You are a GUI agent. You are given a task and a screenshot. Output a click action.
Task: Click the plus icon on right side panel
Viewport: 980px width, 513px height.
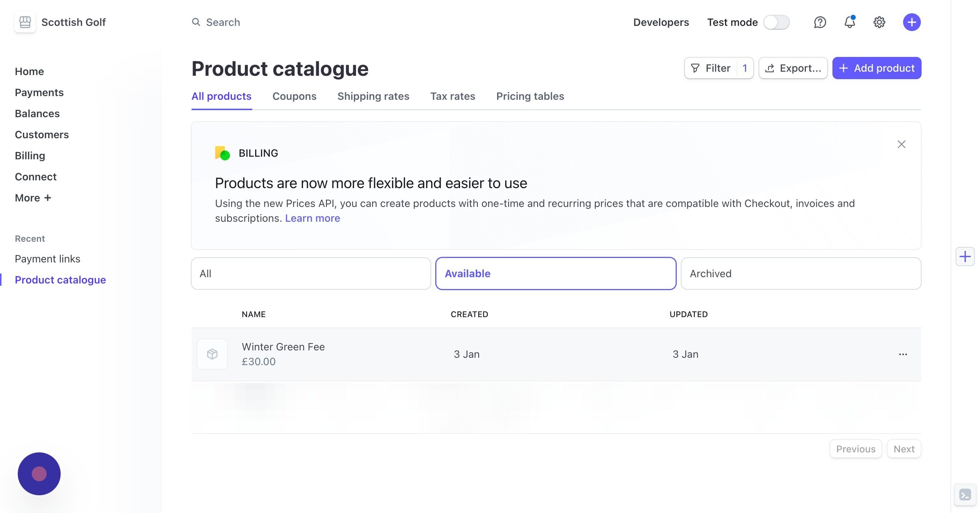[x=965, y=257]
